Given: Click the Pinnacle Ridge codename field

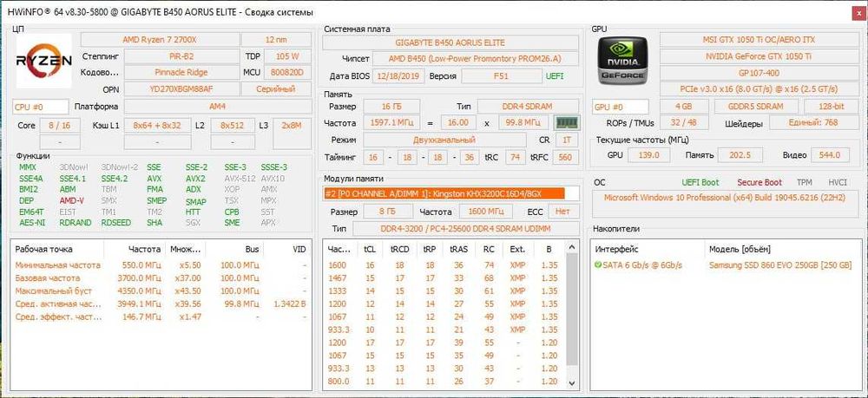Looking at the screenshot, I should (181, 73).
